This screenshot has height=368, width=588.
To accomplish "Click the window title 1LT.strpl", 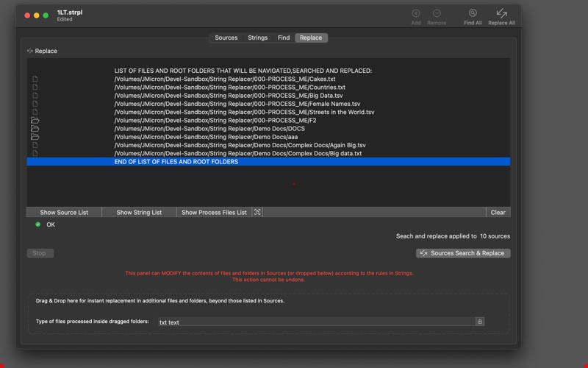I will click(x=70, y=12).
